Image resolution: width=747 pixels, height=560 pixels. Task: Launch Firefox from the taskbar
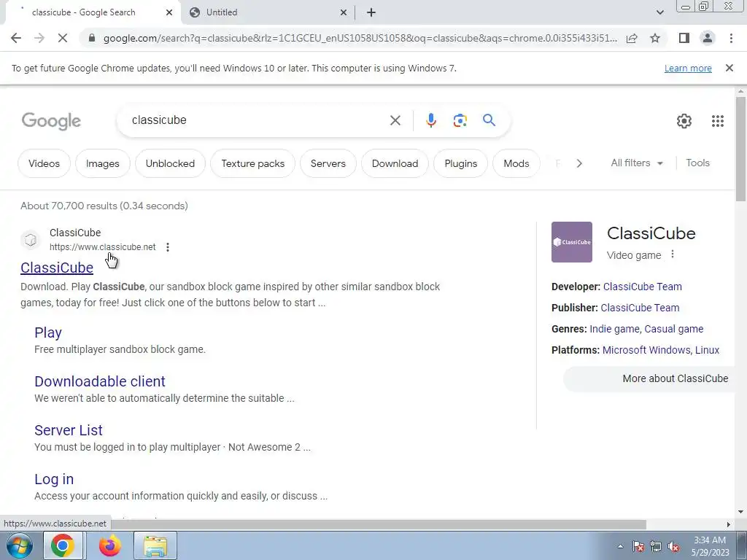[x=110, y=545]
